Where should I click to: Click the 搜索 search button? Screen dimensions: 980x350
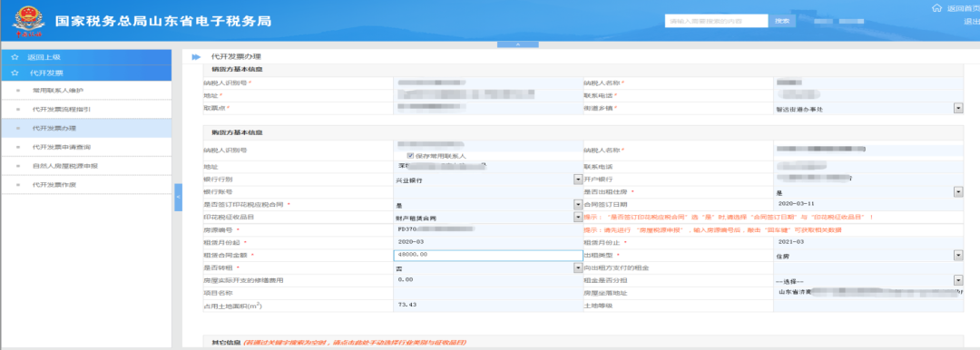tap(782, 21)
